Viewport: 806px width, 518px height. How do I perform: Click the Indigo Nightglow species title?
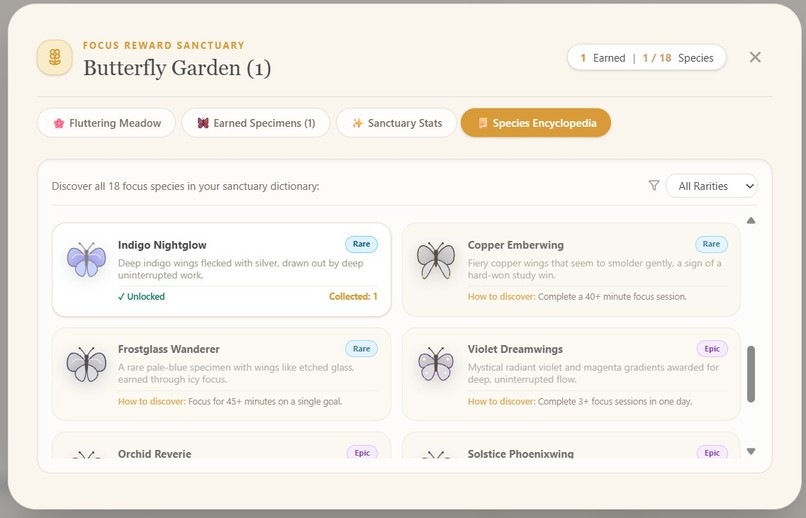(162, 245)
